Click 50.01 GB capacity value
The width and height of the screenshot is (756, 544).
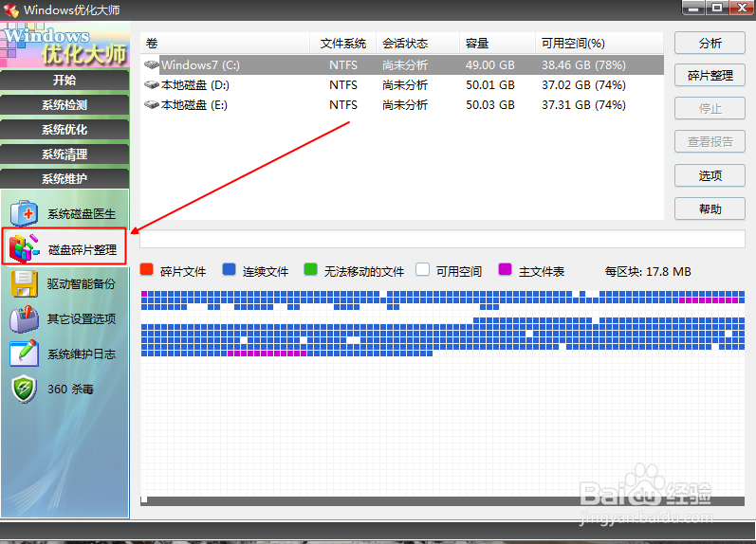(490, 85)
